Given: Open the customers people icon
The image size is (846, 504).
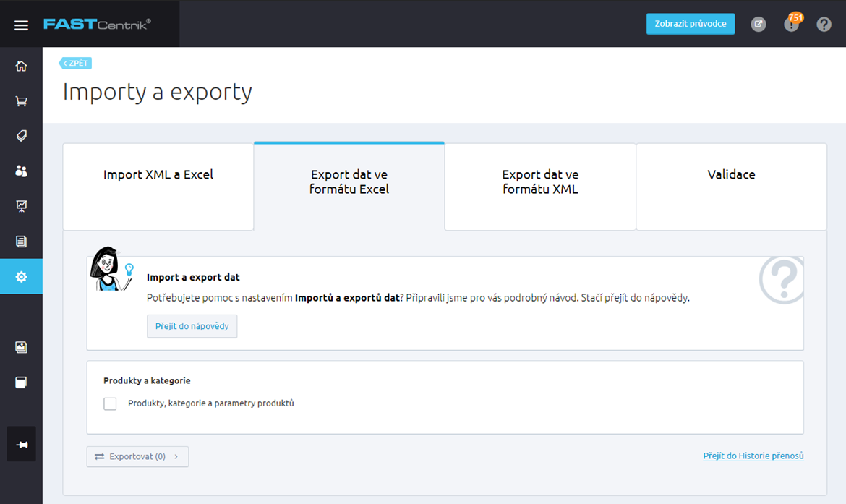Looking at the screenshot, I should 21,171.
